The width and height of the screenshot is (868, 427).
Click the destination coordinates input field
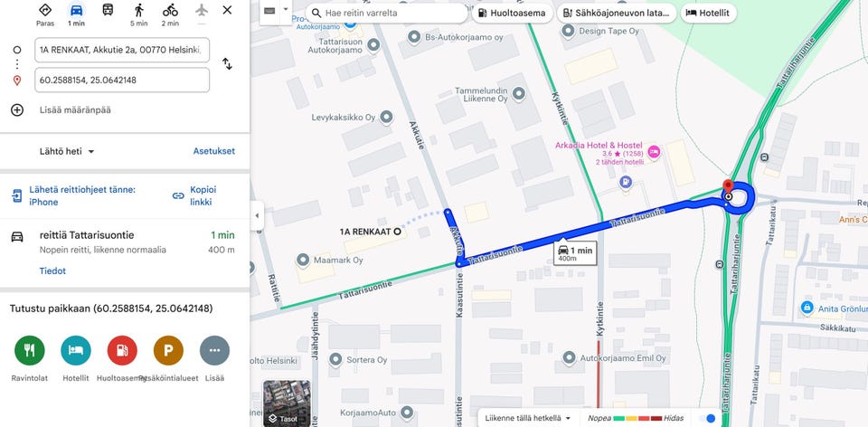[x=122, y=80]
